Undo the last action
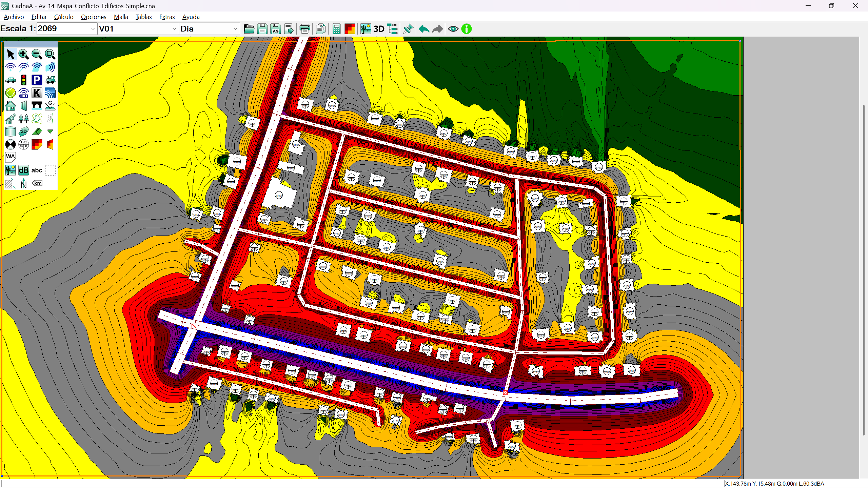 point(424,29)
